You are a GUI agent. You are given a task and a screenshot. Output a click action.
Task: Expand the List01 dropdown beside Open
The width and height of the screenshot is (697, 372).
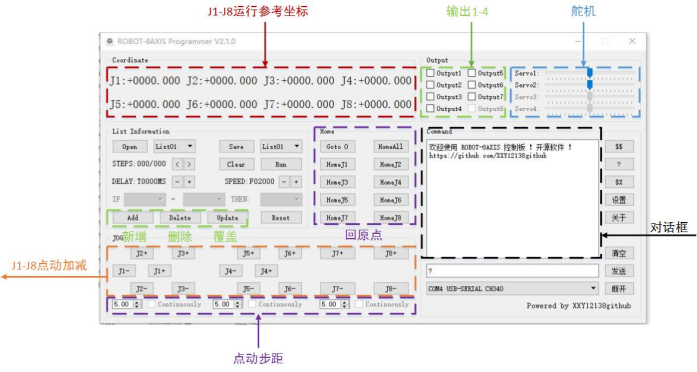[x=174, y=146]
